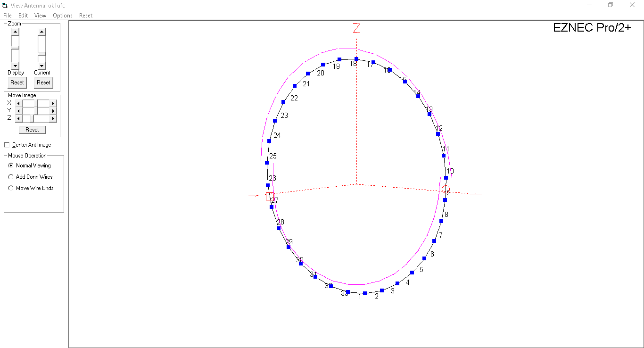This screenshot has height=348, width=644.
Task: Click the X move-image right arrow
Action: (x=53, y=103)
